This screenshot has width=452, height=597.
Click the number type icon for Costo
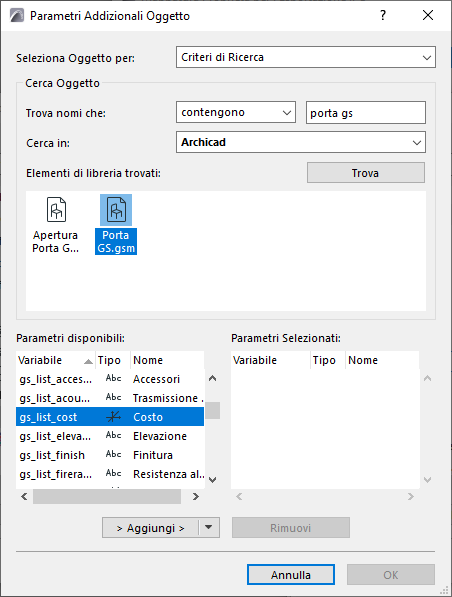pyautogui.click(x=113, y=417)
